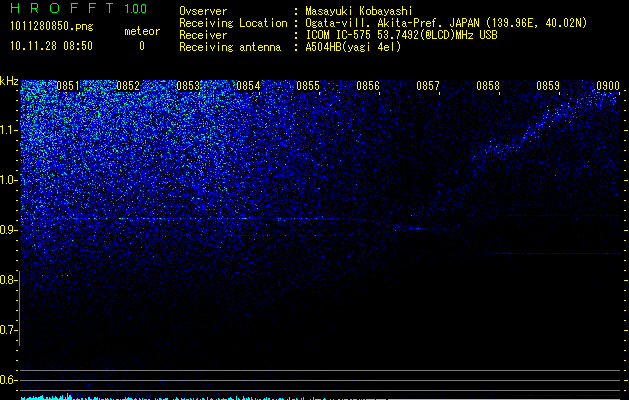The height and width of the screenshot is (400, 629).
Task: Click the 0857 time marker
Action: (428, 86)
